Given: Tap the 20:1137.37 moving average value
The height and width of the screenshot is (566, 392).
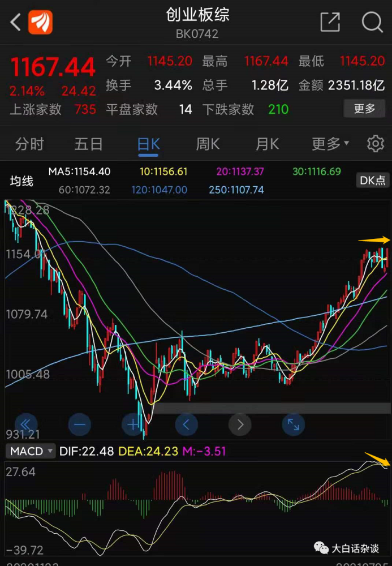Looking at the screenshot, I should point(240,171).
